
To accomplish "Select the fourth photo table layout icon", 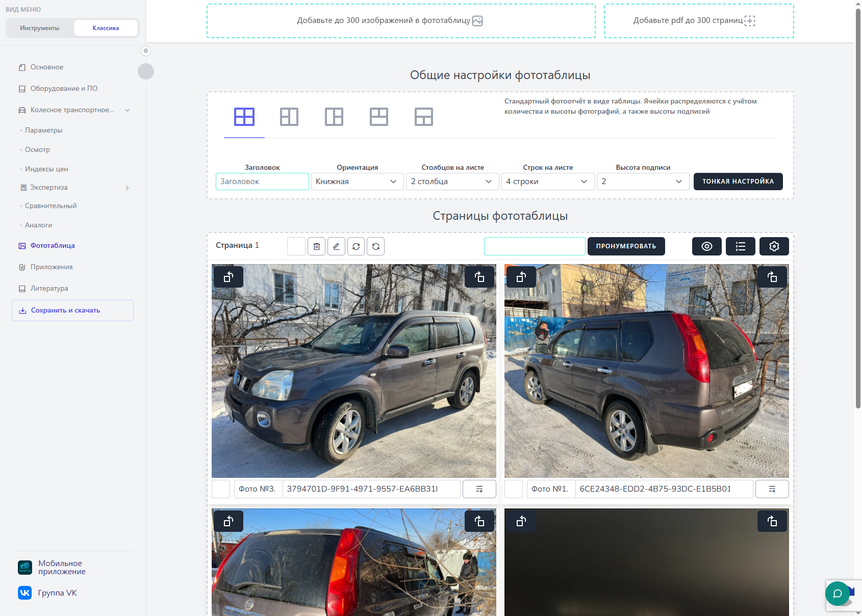I will point(379,117).
